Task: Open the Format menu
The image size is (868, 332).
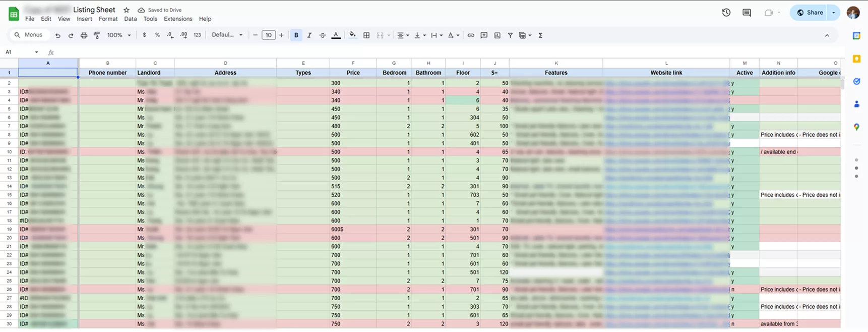Action: click(x=108, y=19)
